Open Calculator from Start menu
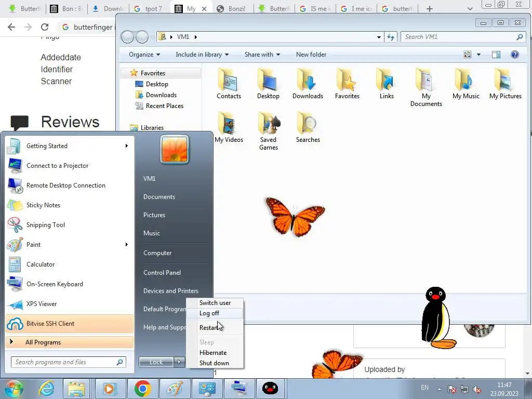Image resolution: width=532 pixels, height=399 pixels. pos(70,264)
